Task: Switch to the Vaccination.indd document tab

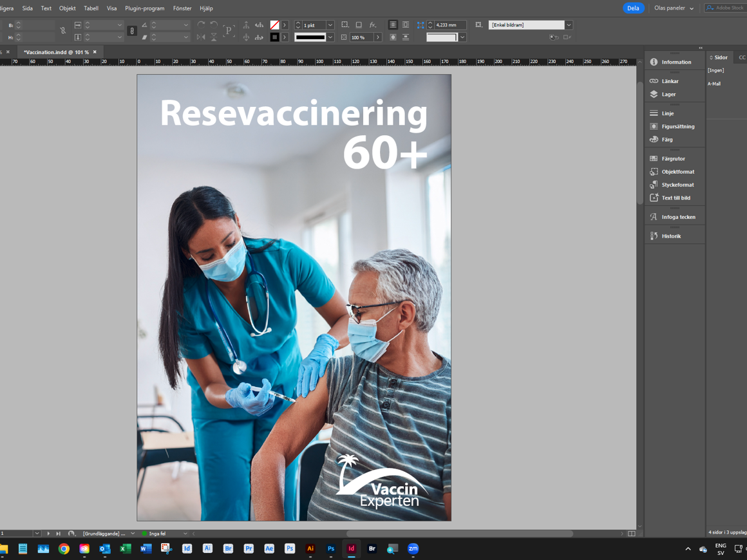Action: click(x=56, y=52)
